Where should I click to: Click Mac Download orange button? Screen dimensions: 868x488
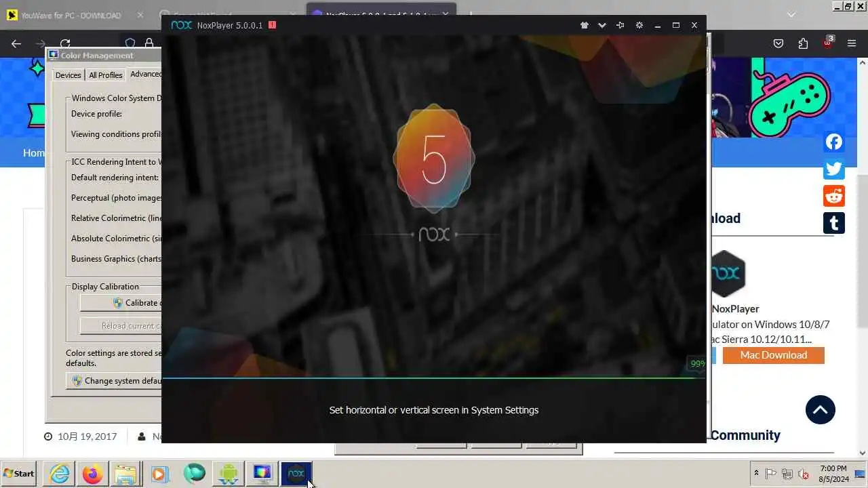(x=774, y=355)
